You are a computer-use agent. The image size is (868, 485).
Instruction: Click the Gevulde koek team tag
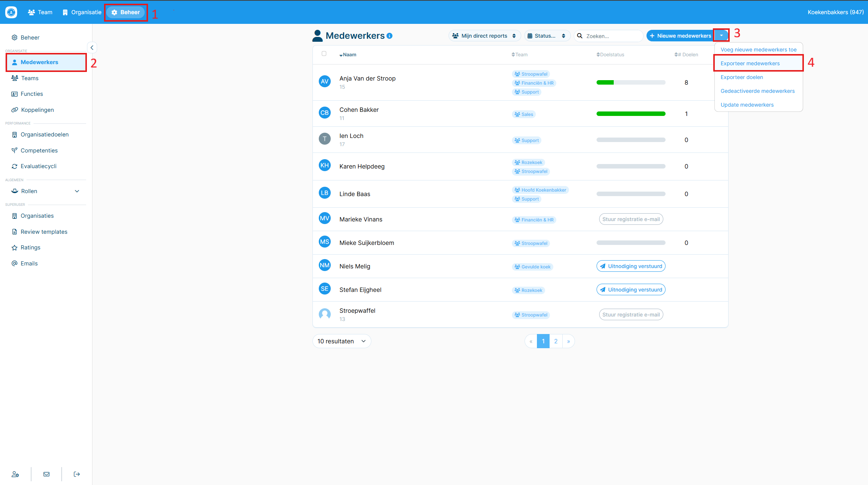532,267
